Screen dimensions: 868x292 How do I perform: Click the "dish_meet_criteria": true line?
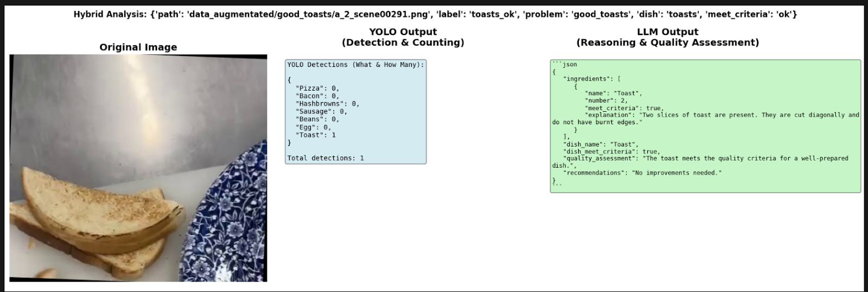pos(611,151)
